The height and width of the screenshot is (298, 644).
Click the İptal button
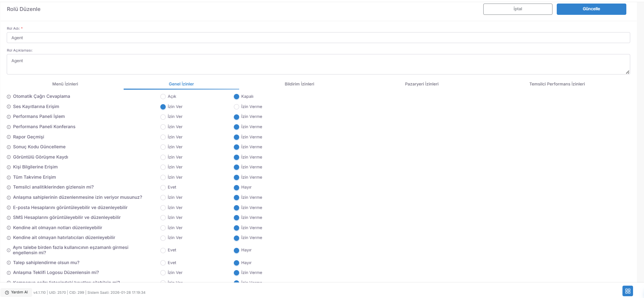pos(518,9)
